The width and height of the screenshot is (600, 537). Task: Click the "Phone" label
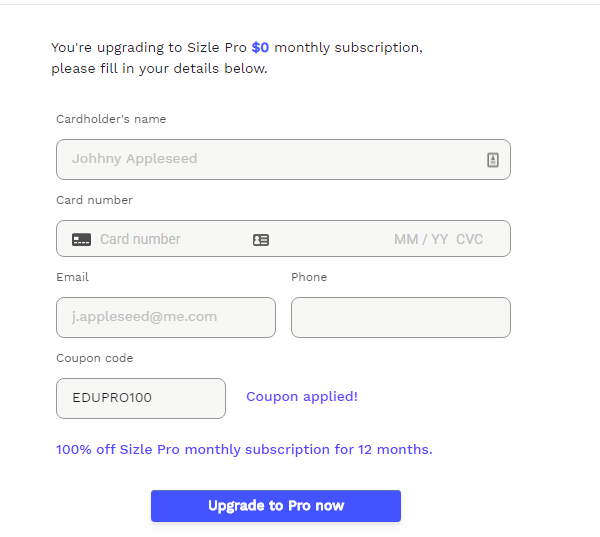point(309,277)
